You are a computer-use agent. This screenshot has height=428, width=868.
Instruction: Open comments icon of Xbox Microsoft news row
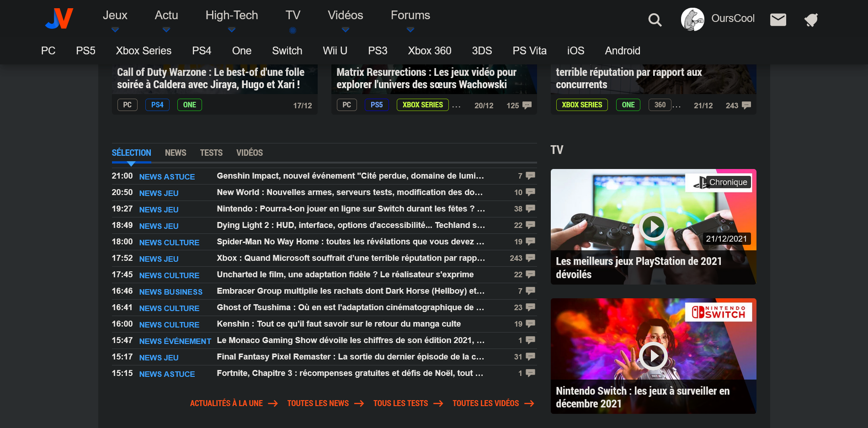click(530, 258)
